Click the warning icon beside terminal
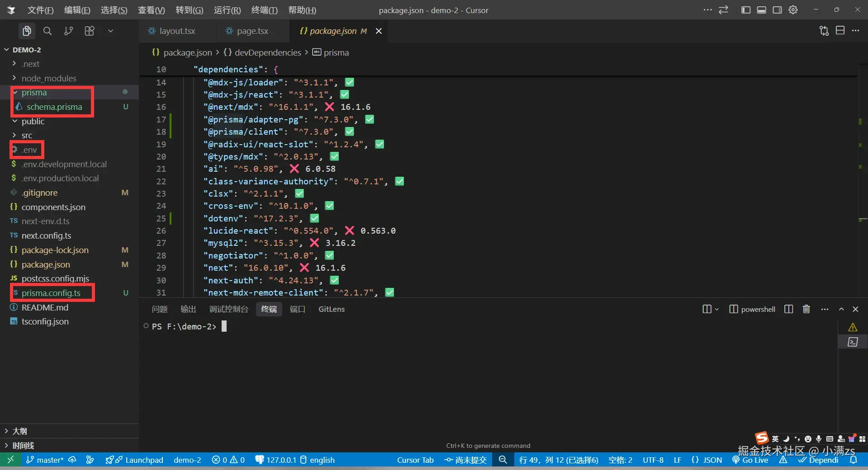868x470 pixels. (853, 327)
